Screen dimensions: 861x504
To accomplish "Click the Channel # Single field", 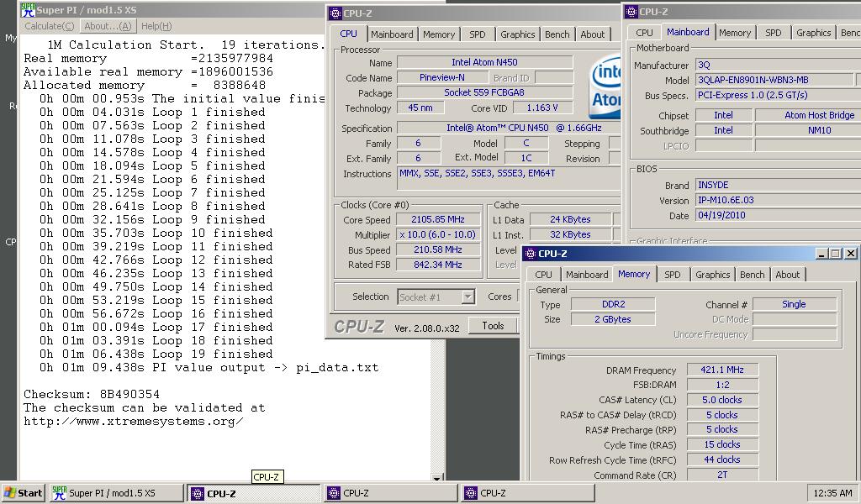I will coord(795,304).
